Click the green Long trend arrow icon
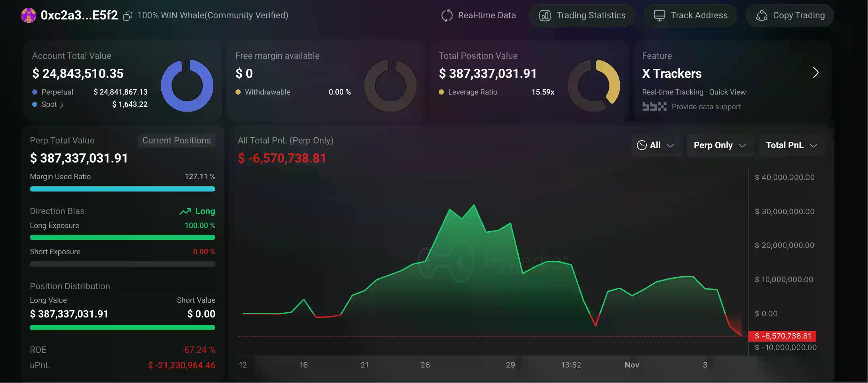Viewport: 868px width, 383px height. (185, 211)
